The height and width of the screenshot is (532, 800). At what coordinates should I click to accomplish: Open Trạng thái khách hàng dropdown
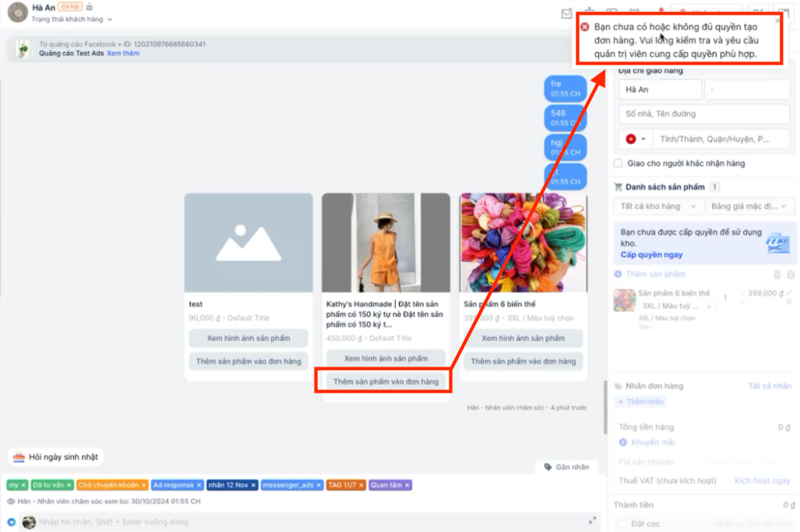(71, 19)
